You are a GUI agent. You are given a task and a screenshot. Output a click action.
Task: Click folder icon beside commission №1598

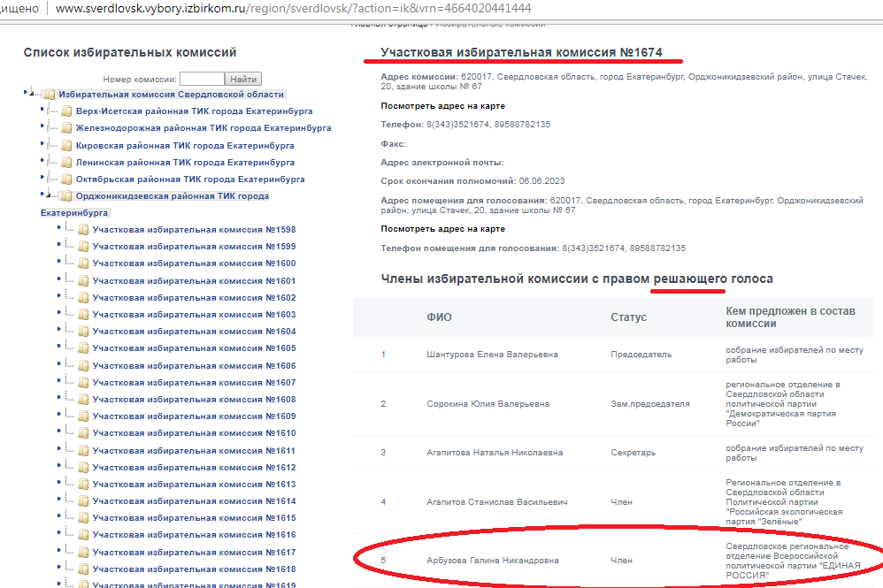pyautogui.click(x=83, y=230)
